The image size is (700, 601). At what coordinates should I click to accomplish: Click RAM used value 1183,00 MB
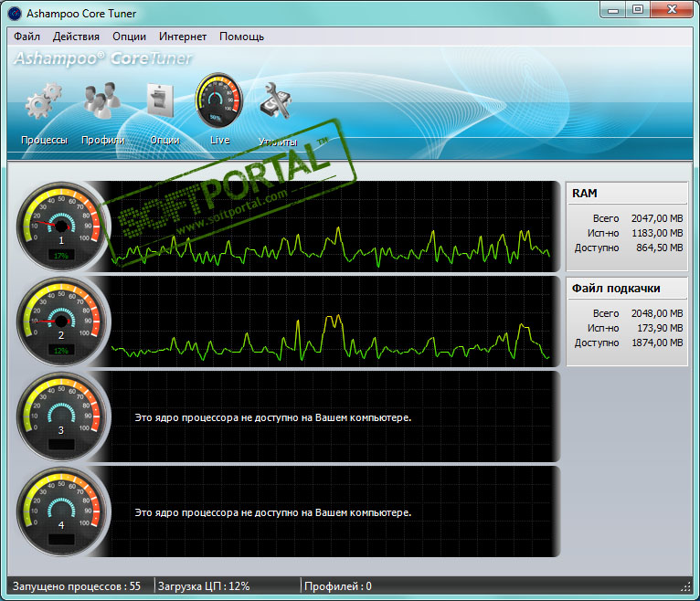[657, 233]
